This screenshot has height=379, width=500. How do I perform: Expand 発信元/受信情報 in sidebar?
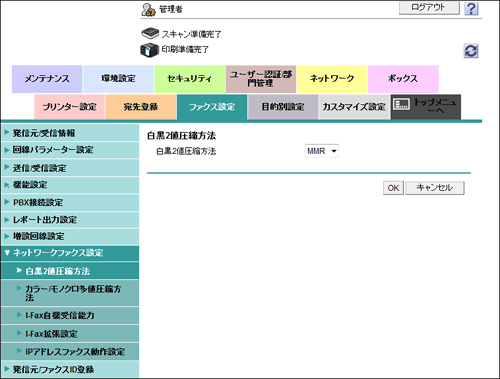(x=70, y=133)
